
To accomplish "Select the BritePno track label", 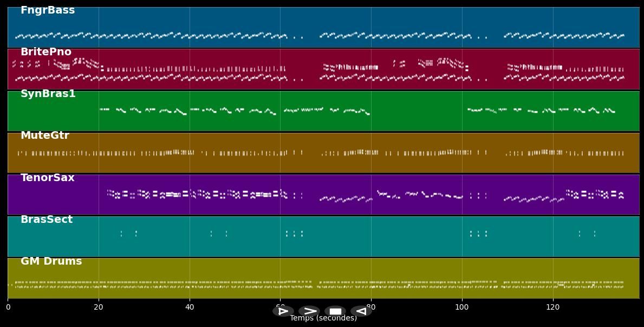I will 46,52.
